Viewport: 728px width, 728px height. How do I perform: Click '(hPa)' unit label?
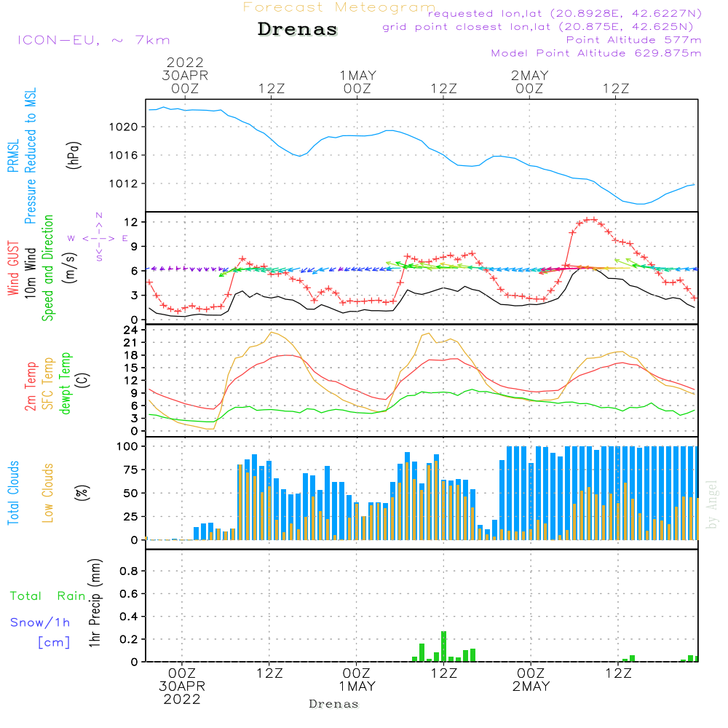click(74, 155)
